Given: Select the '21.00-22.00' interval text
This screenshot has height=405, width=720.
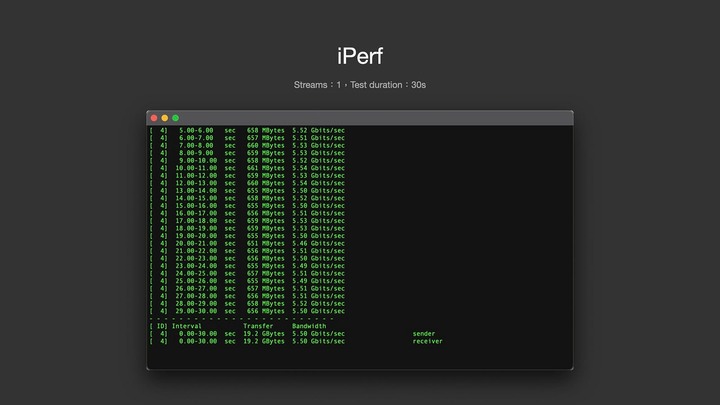Looking at the screenshot, I should coord(196,251).
